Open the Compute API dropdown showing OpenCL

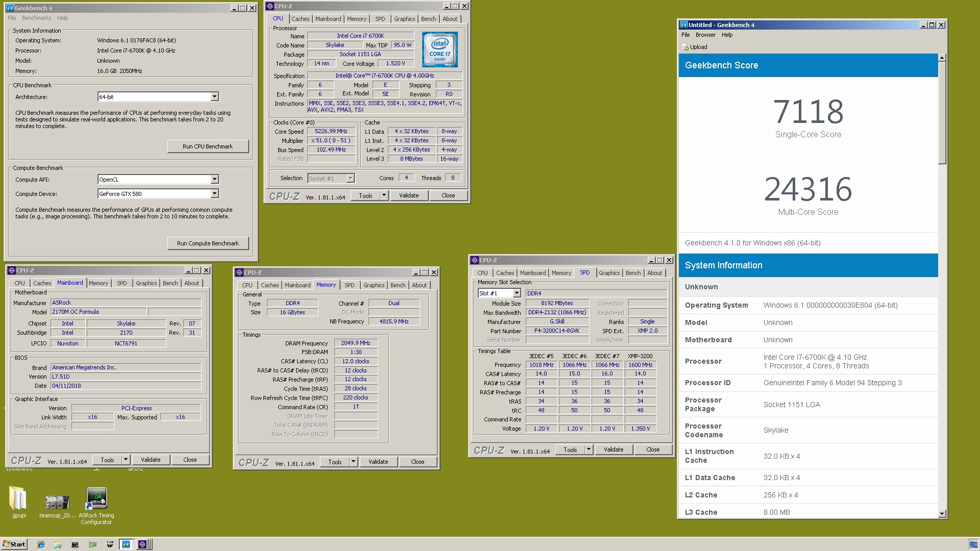[214, 180]
